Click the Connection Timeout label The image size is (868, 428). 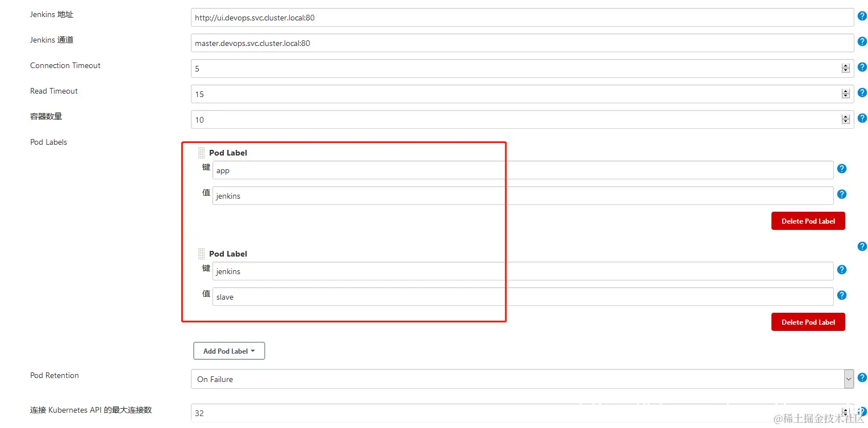click(x=65, y=65)
